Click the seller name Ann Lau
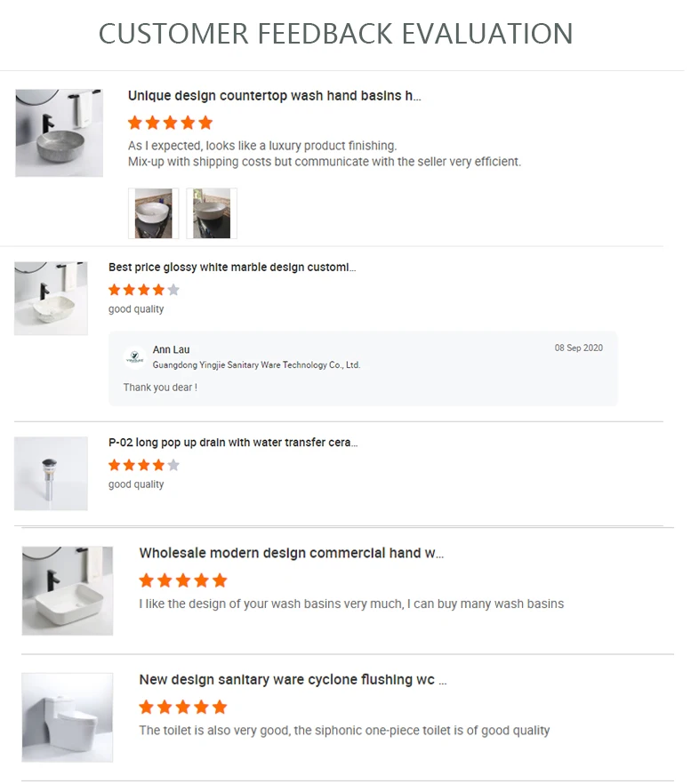The height and width of the screenshot is (784, 699). pos(171,350)
